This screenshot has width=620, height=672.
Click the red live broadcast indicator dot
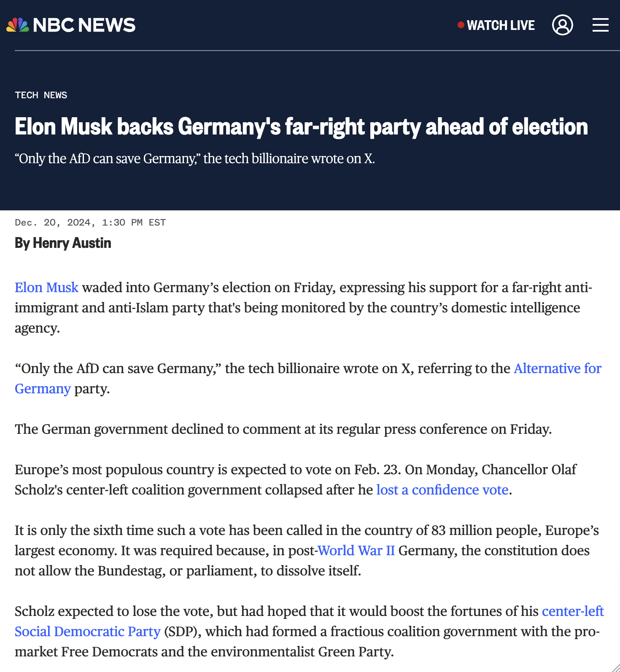[460, 25]
